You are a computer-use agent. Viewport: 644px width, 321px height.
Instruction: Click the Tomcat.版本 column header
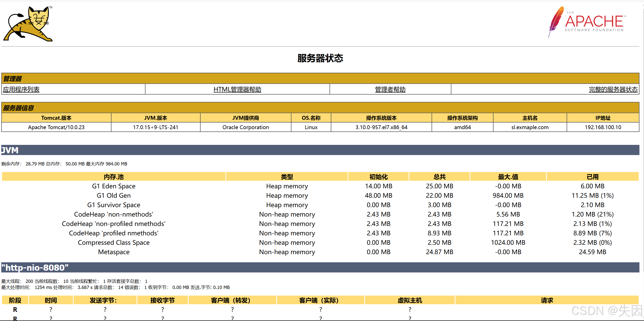(56, 118)
